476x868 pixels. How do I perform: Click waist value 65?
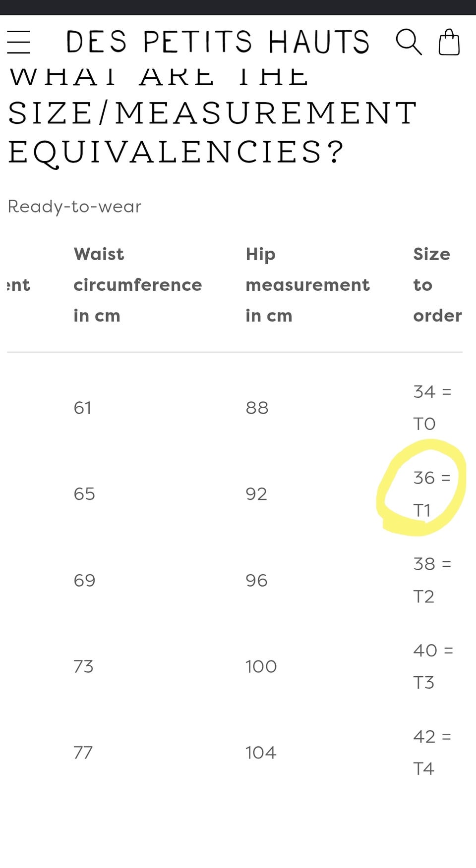(84, 494)
